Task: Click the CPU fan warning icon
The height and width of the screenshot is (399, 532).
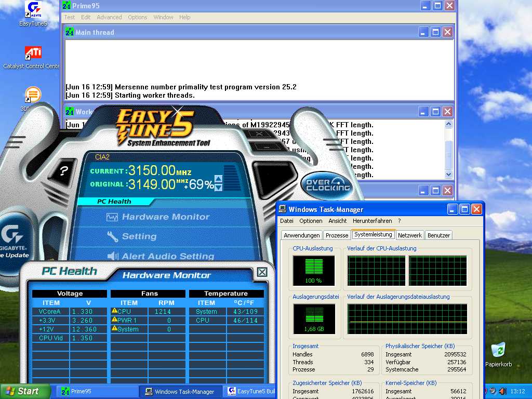Action: point(114,311)
